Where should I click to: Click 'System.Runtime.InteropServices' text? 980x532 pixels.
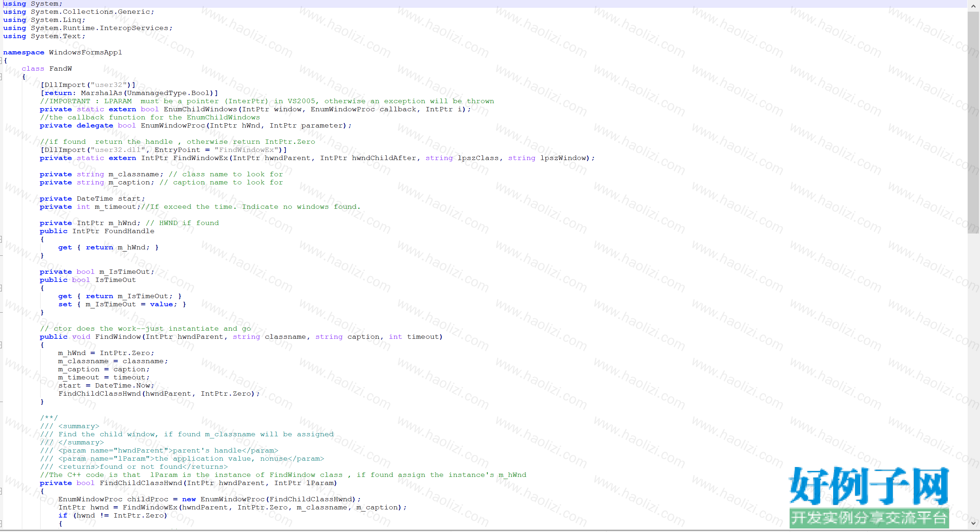pyautogui.click(x=100, y=28)
